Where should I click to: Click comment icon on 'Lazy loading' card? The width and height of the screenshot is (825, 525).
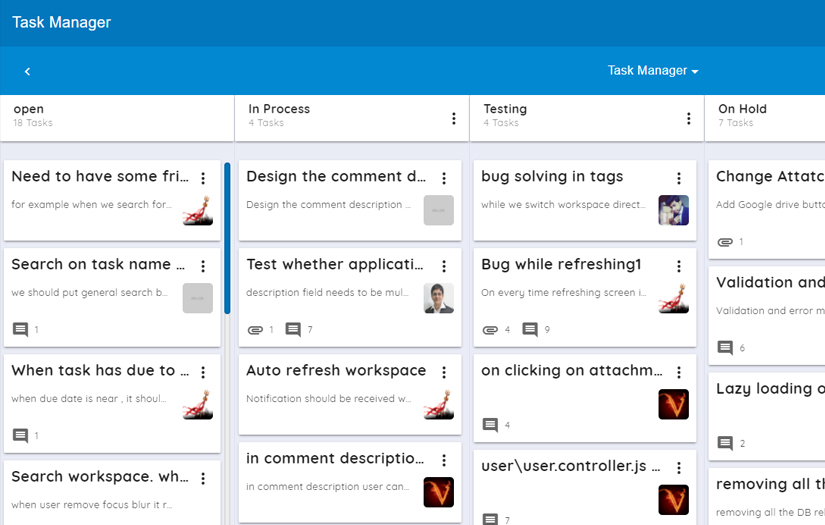(x=725, y=443)
